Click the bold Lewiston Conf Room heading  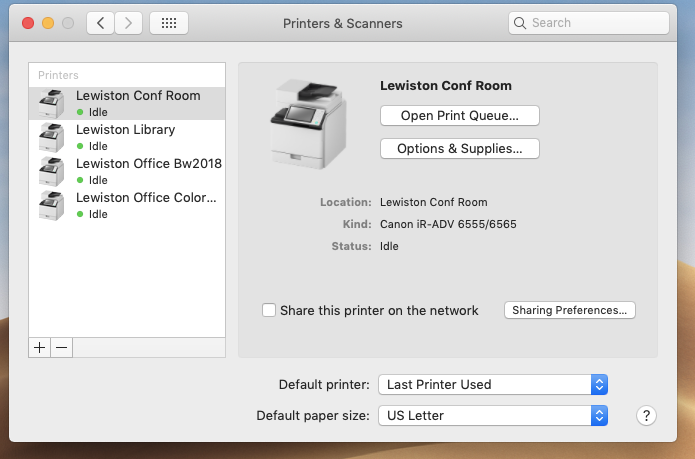tap(445, 86)
